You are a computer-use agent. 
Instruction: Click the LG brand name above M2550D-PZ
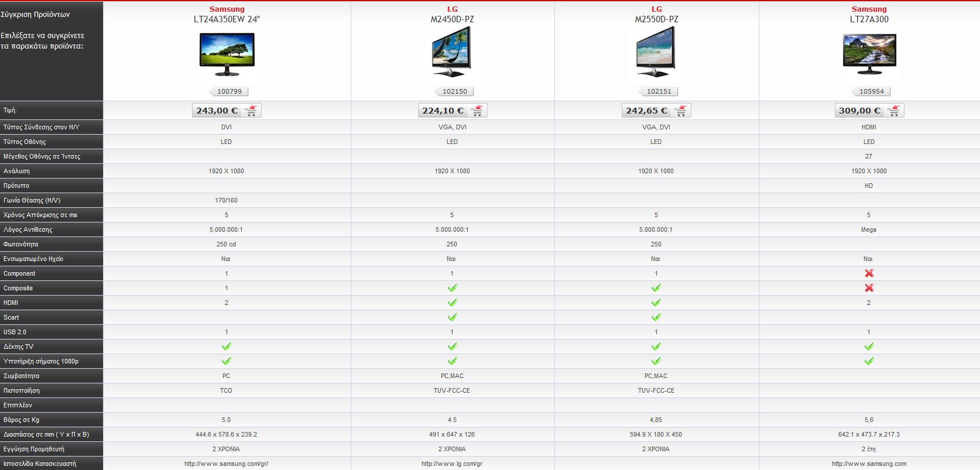coord(657,9)
